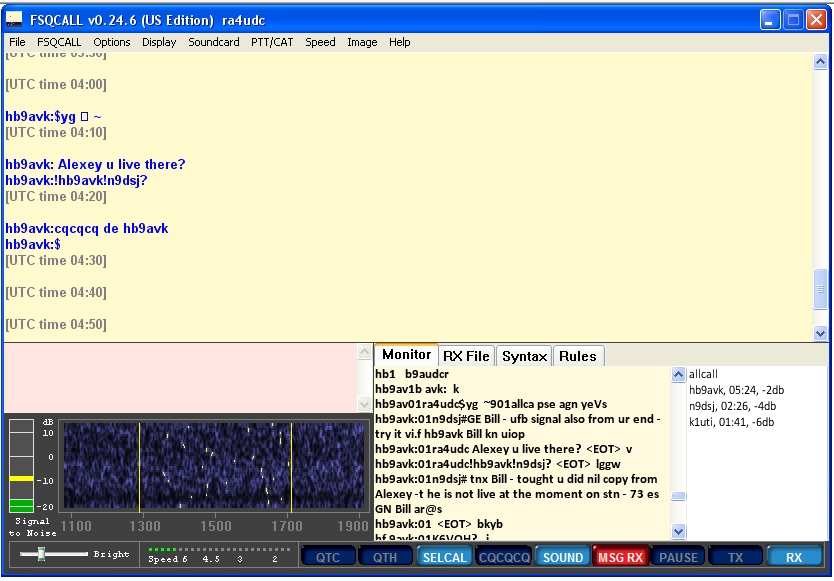Switch to the RX File tab
The image size is (834, 581).
(467, 356)
